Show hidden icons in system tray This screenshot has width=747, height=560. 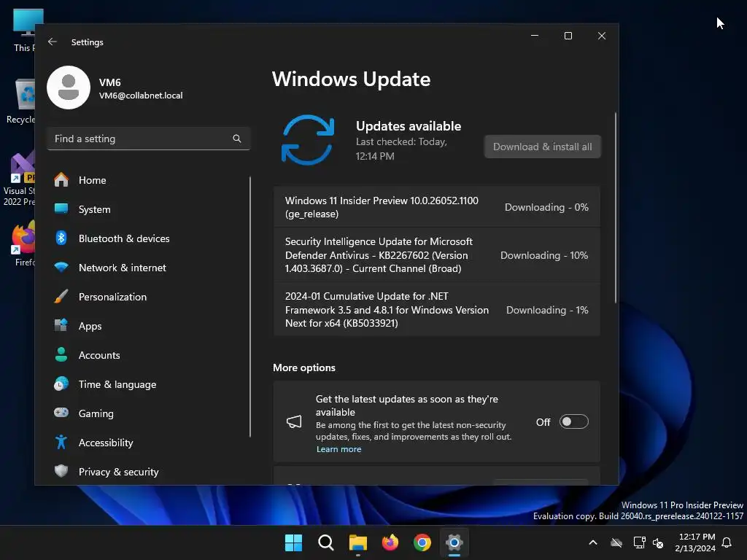[x=593, y=542]
